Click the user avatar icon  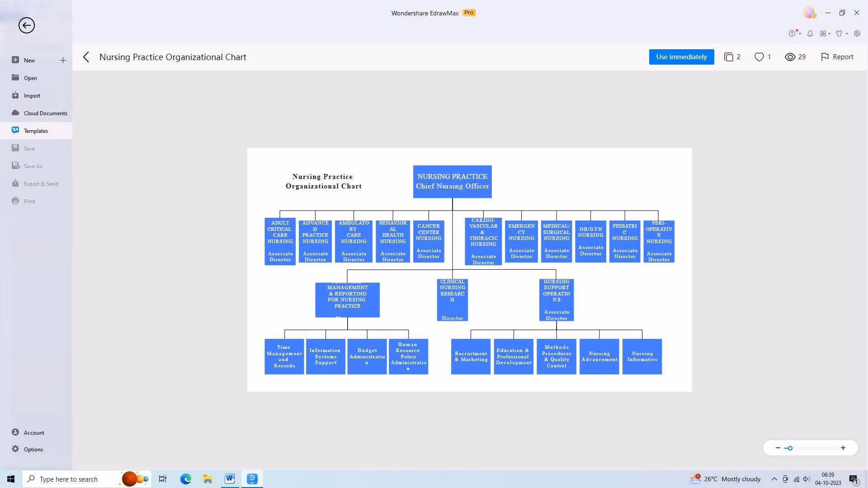pos(809,13)
